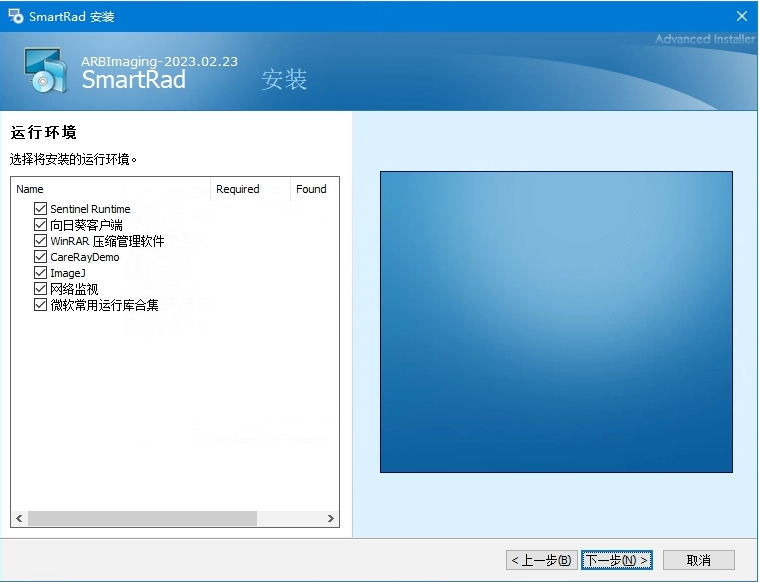Screen dimensions: 759x582
Task: Close the SmartRad installer window
Action: pos(742,16)
